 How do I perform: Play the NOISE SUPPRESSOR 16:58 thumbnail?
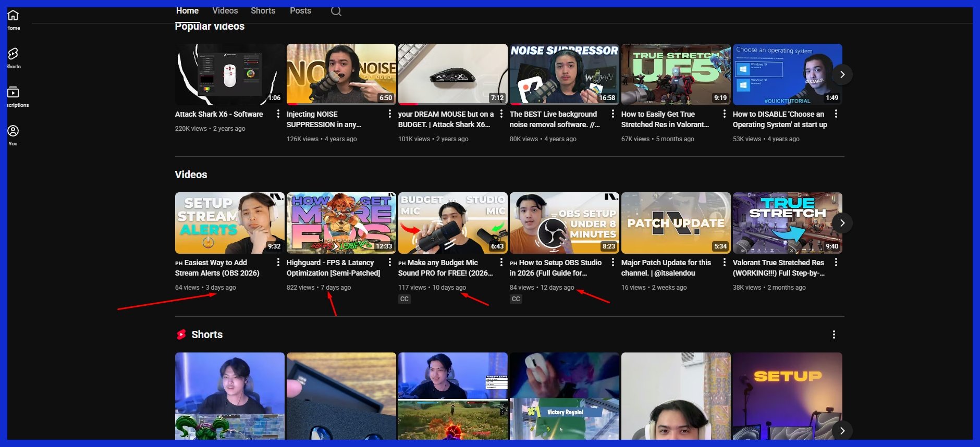(x=565, y=74)
